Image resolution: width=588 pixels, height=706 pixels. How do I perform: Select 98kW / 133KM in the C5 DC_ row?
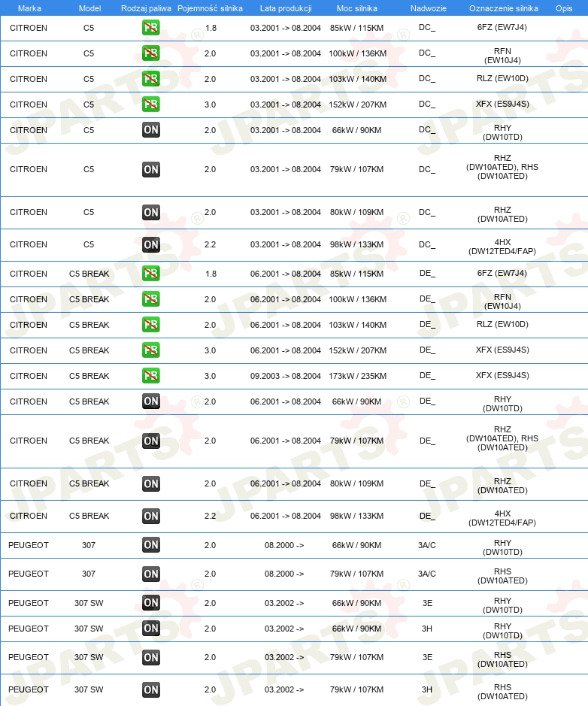(356, 244)
